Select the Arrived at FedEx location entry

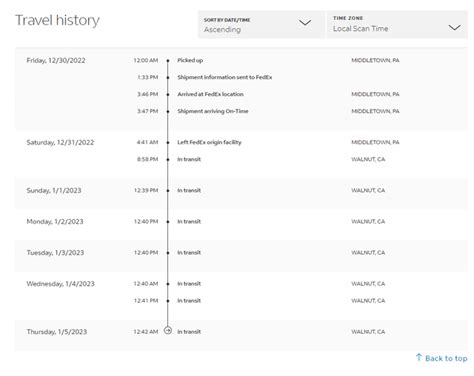(210, 94)
